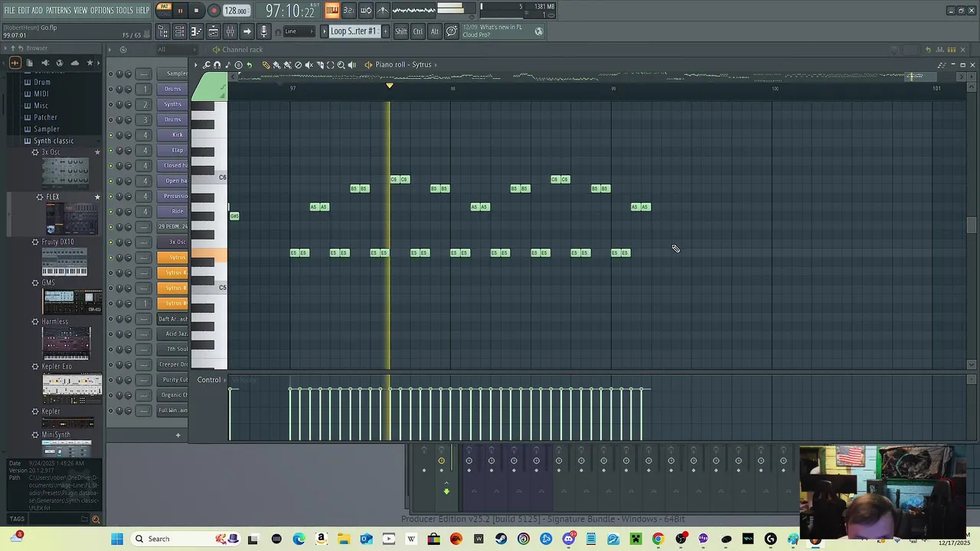This screenshot has height=551, width=980.
Task: Open the Harmless preset thumbnail
Action: tap(66, 344)
